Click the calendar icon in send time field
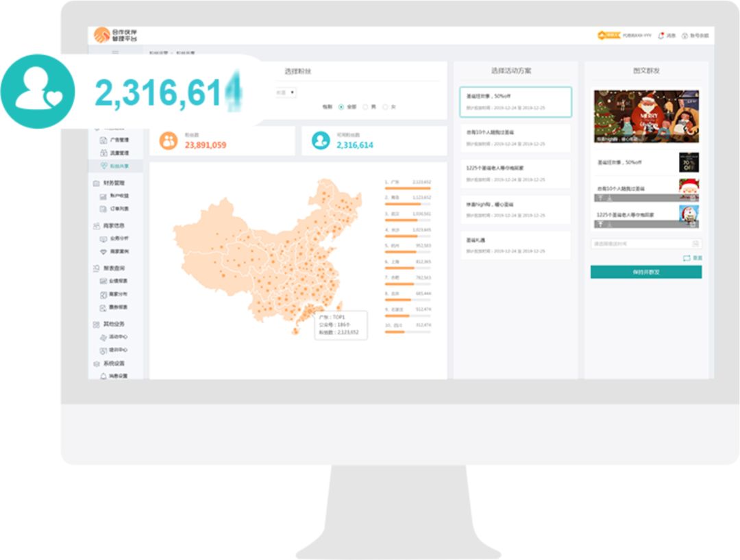Image resolution: width=740 pixels, height=560 pixels. click(x=695, y=244)
